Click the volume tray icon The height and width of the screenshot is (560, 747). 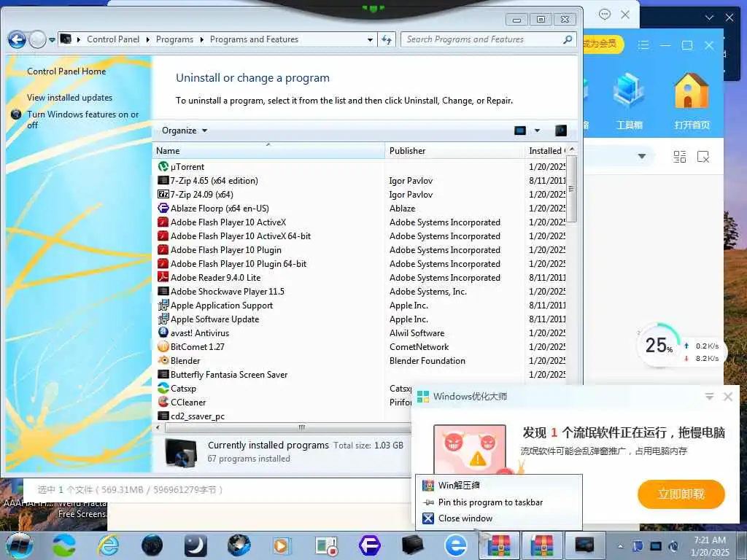pyautogui.click(x=673, y=546)
